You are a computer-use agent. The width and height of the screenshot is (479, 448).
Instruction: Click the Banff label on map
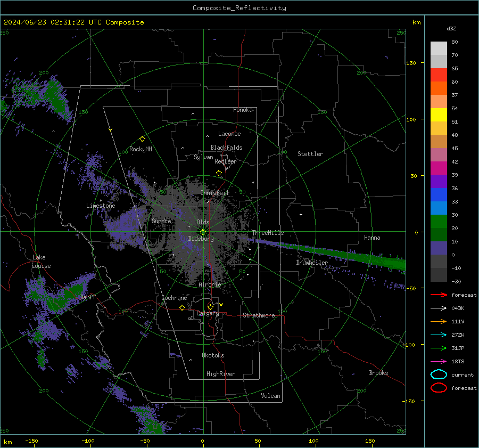pos(88,297)
